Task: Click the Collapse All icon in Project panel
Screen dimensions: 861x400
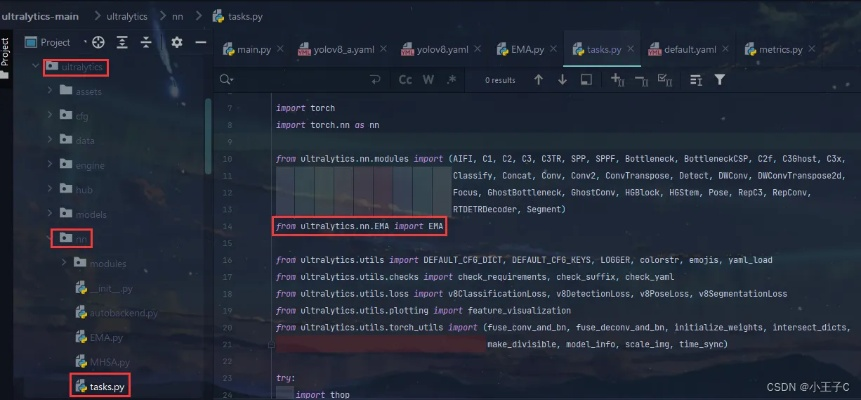Action: pyautogui.click(x=148, y=42)
